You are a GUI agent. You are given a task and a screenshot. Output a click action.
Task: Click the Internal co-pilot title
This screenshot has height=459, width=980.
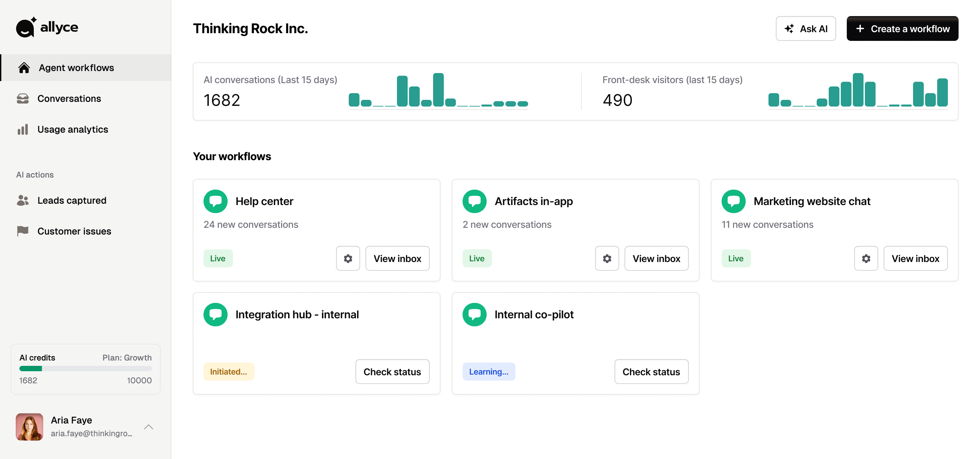[534, 315]
